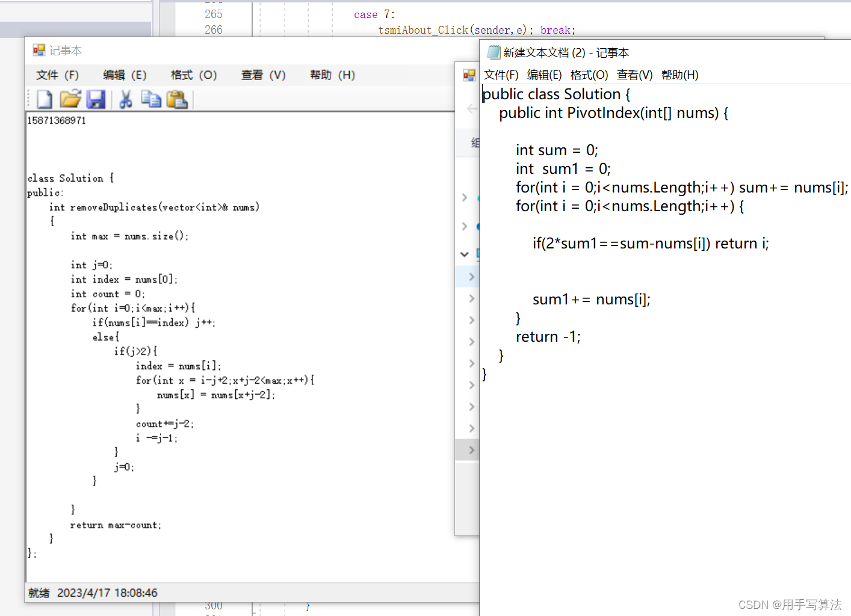Click the line 'class Solution {' in left notepad

pos(70,178)
